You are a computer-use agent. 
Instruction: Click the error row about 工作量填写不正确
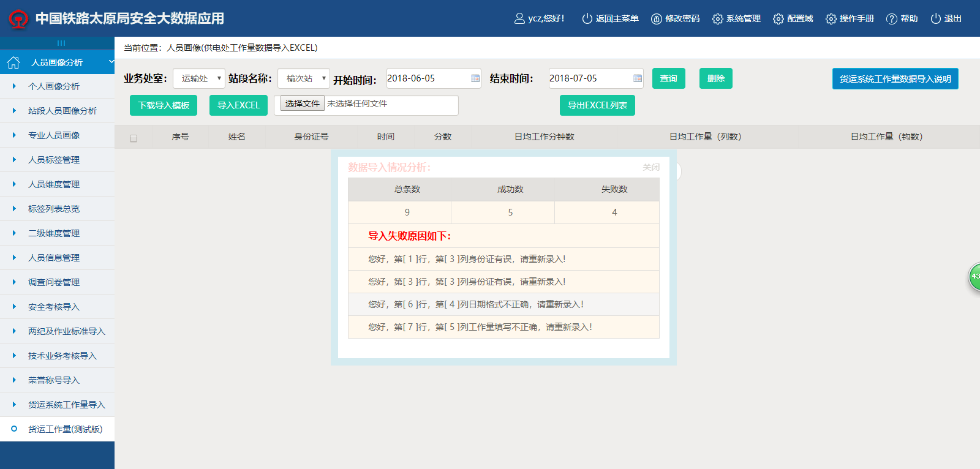click(503, 327)
